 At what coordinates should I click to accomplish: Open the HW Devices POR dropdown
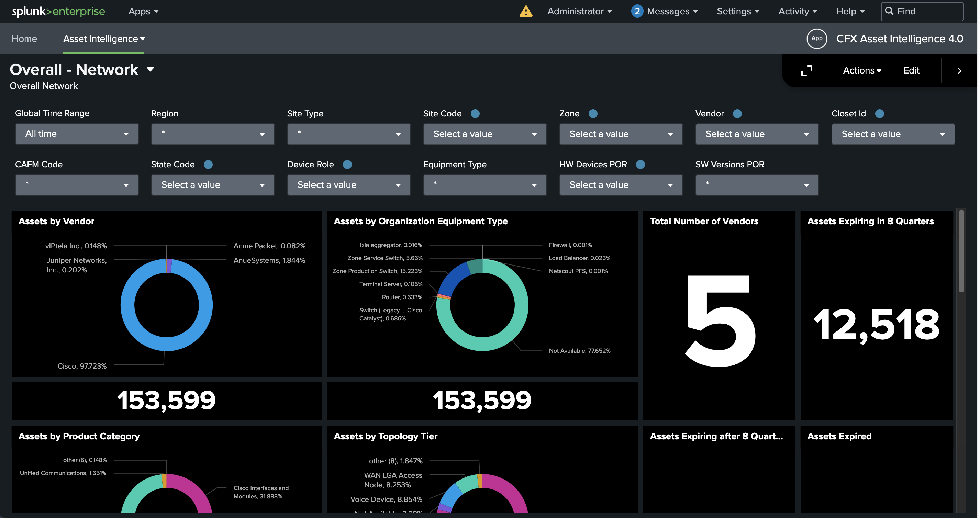(621, 185)
